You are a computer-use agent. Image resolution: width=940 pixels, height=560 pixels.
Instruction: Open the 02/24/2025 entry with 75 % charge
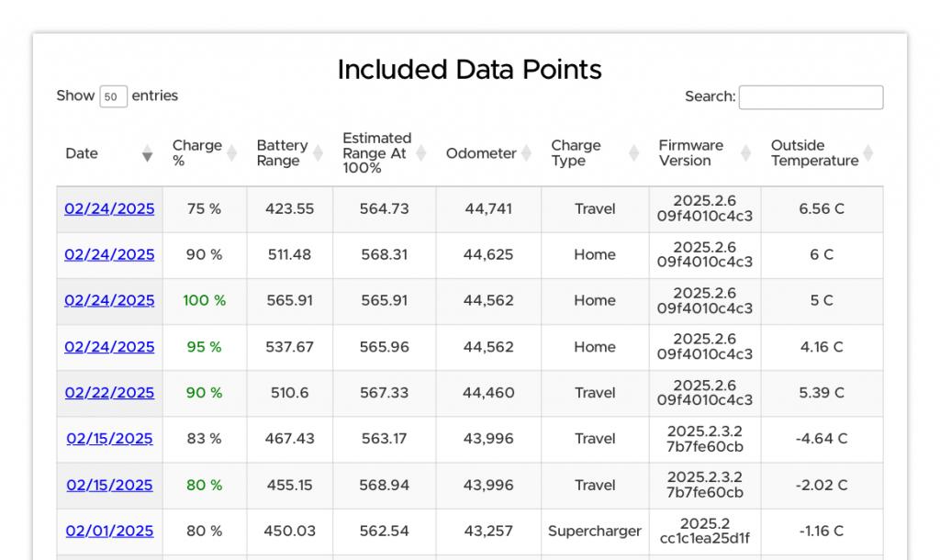109,209
